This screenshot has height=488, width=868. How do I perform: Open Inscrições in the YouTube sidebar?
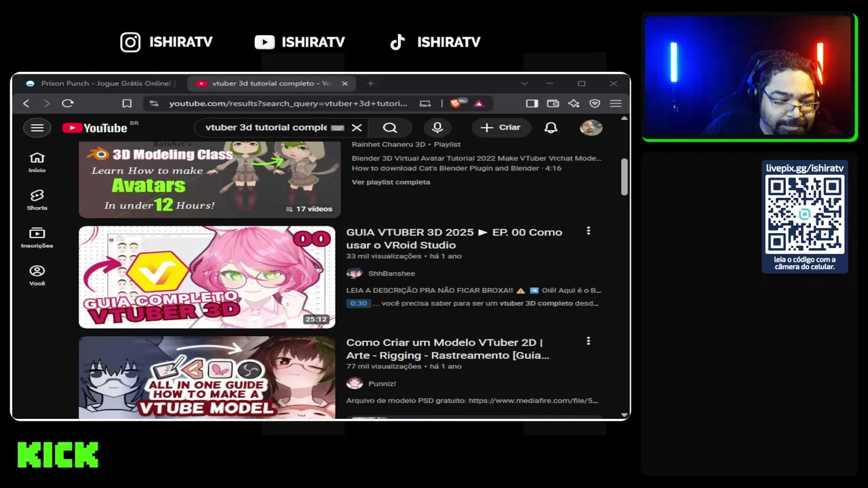[x=37, y=237]
